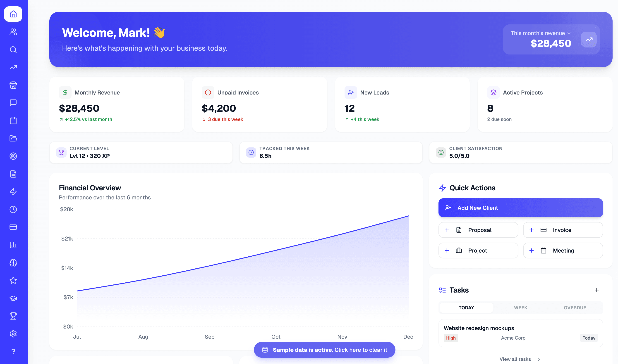Image resolution: width=618 pixels, height=364 pixels.
Task: Open the chat messages icon in sidebar
Action: [13, 102]
